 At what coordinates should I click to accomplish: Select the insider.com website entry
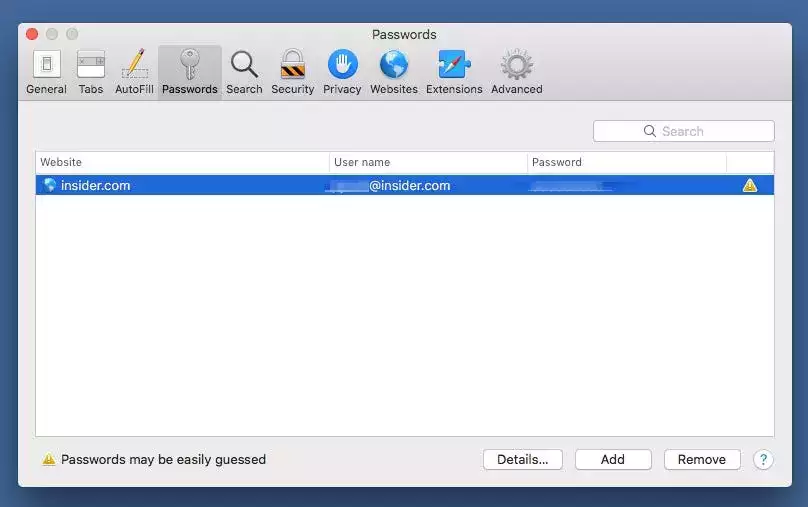(x=95, y=185)
